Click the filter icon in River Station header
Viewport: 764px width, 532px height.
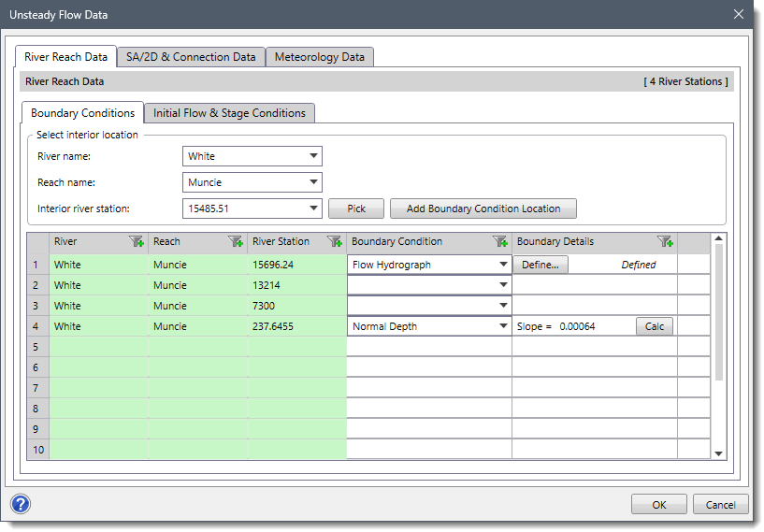pos(335,241)
